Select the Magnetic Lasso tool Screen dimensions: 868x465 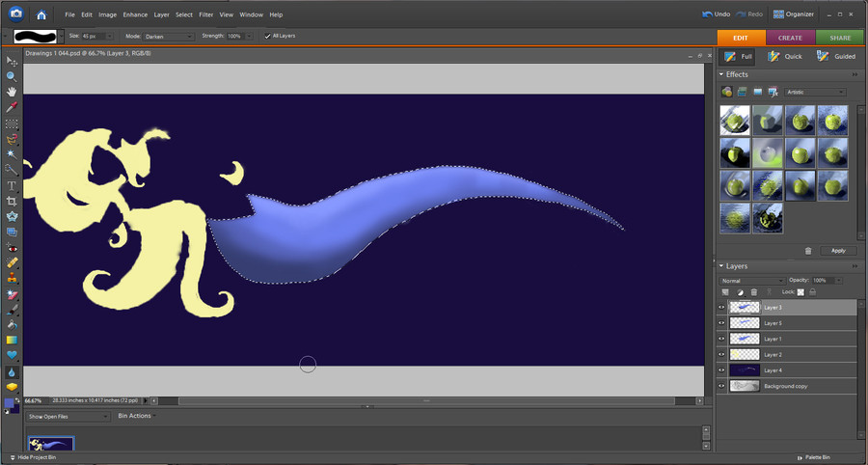point(12,139)
